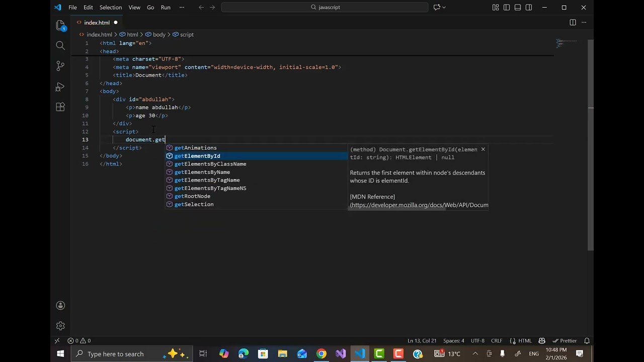Choose getElementsByTagName suggestion
The image size is (644, 362).
pyautogui.click(x=257, y=180)
